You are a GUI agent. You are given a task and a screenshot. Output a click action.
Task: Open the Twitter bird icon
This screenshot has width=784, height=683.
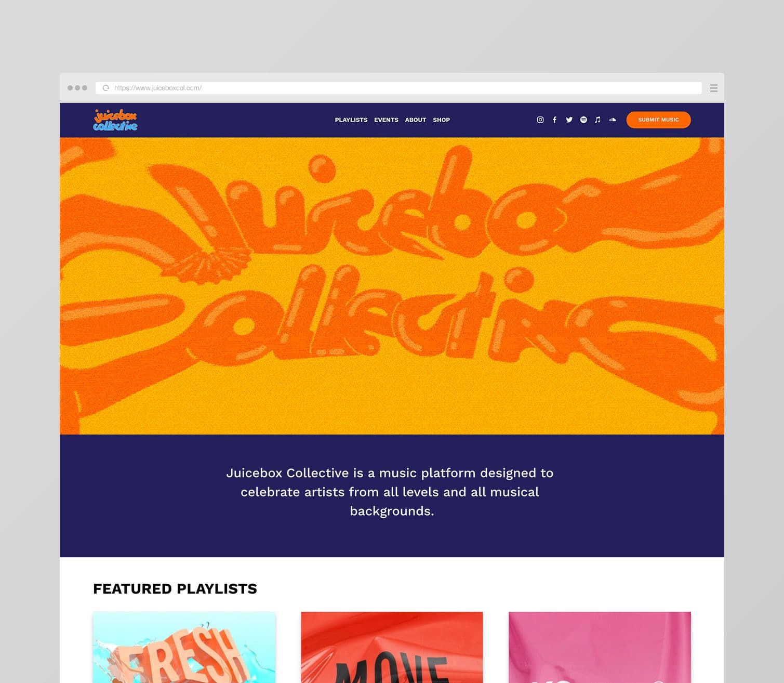(x=569, y=120)
